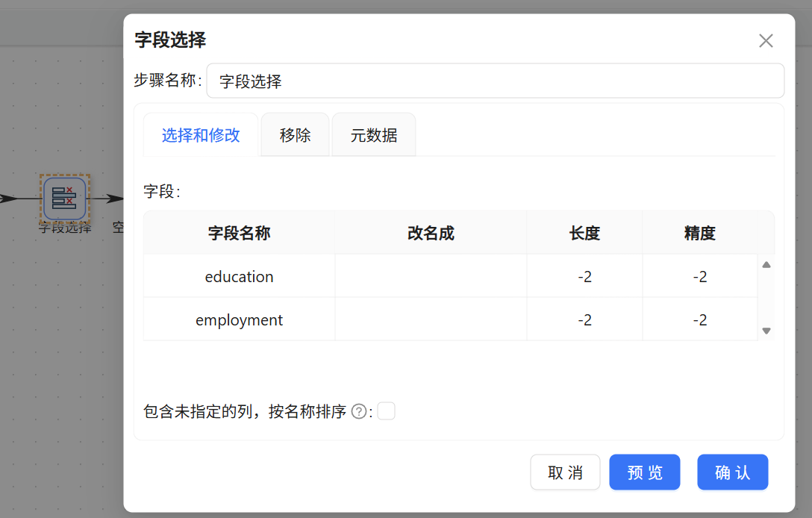Click the 长度 value of education row
812x518 pixels.
click(584, 276)
